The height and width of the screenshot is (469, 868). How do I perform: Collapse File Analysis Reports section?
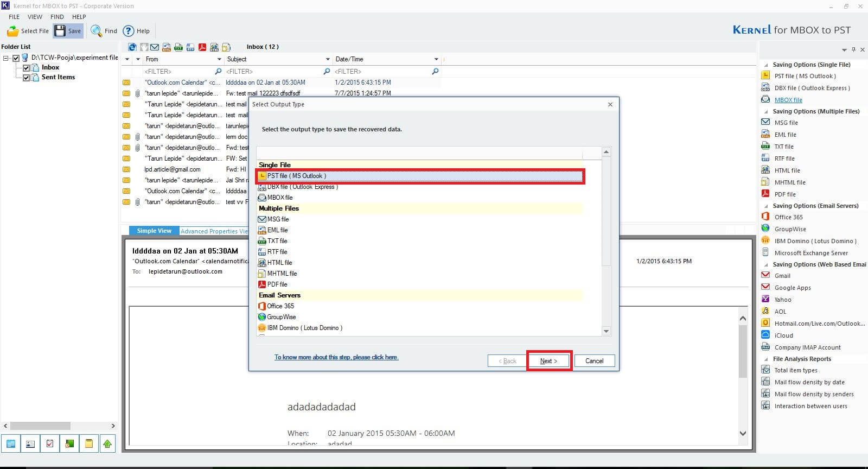click(x=766, y=359)
